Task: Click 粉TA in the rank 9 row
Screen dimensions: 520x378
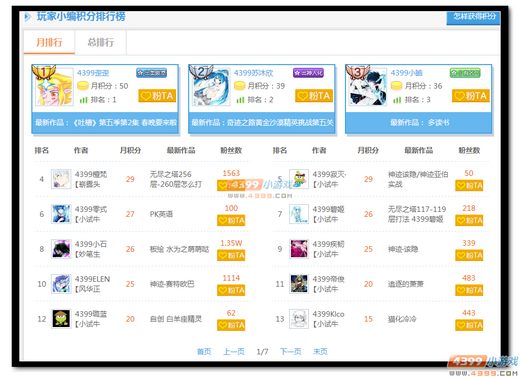Action: point(469,255)
